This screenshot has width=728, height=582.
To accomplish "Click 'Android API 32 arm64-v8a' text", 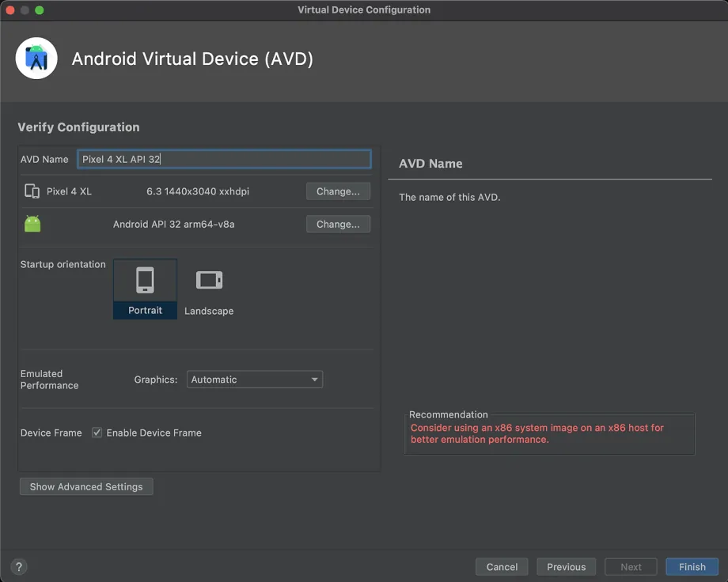I will [x=173, y=224].
